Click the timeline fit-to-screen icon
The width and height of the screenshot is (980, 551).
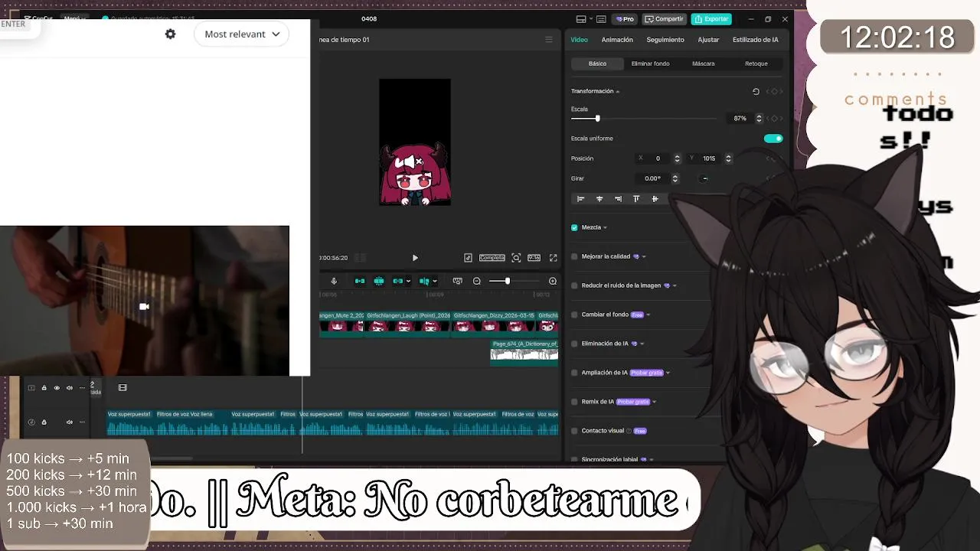457,281
